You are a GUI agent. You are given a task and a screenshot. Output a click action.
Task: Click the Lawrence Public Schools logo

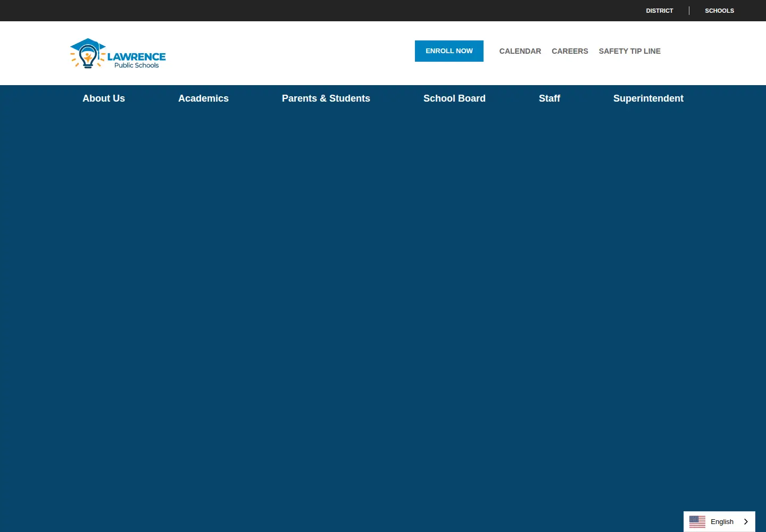[118, 53]
